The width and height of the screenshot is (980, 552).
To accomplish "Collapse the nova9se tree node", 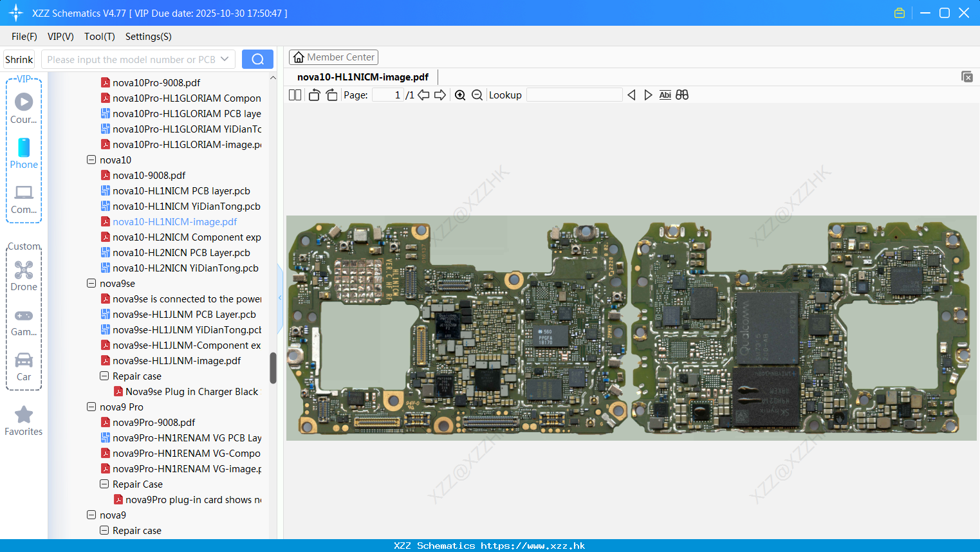I will pyautogui.click(x=91, y=283).
